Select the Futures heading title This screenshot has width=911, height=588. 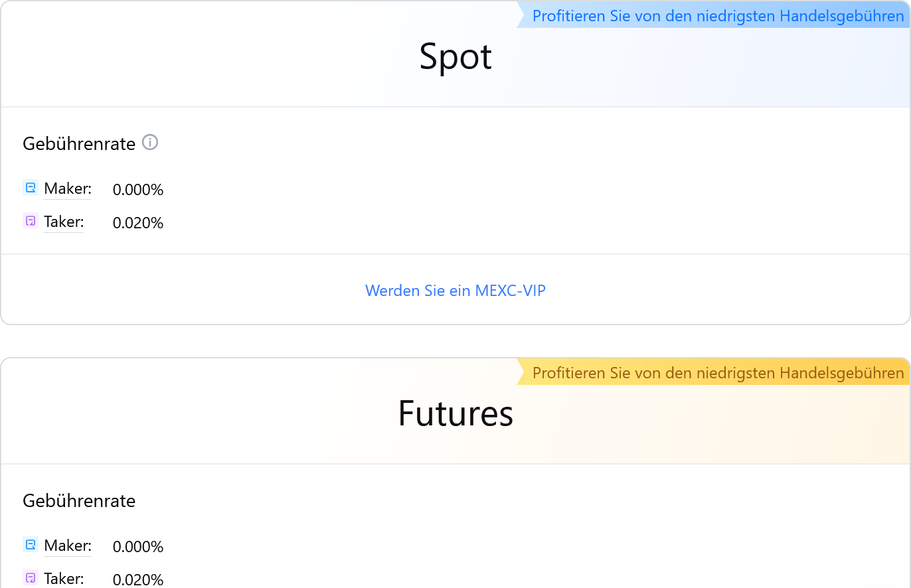(455, 414)
